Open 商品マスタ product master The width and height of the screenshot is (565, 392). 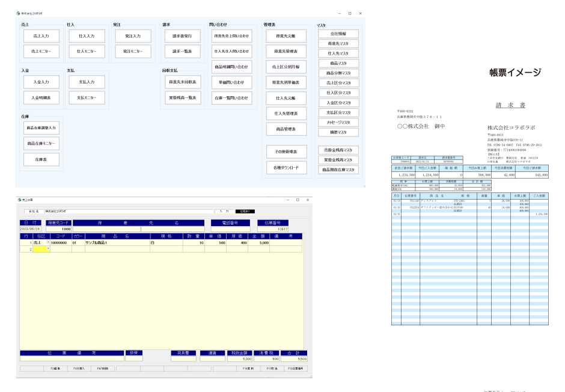click(x=338, y=63)
